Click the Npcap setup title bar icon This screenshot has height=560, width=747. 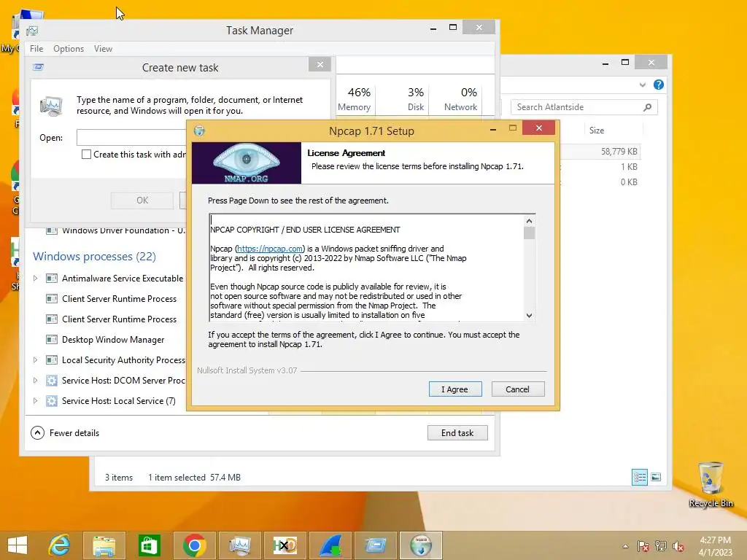click(x=200, y=131)
